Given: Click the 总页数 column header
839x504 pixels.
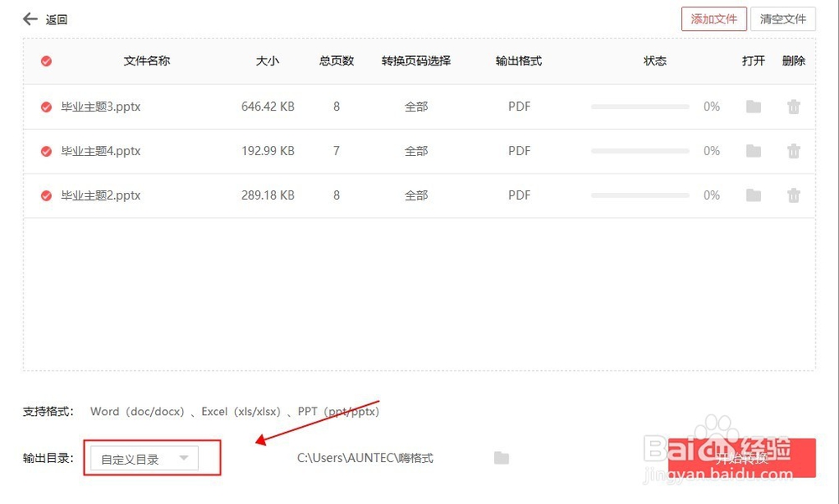Looking at the screenshot, I should (x=335, y=60).
